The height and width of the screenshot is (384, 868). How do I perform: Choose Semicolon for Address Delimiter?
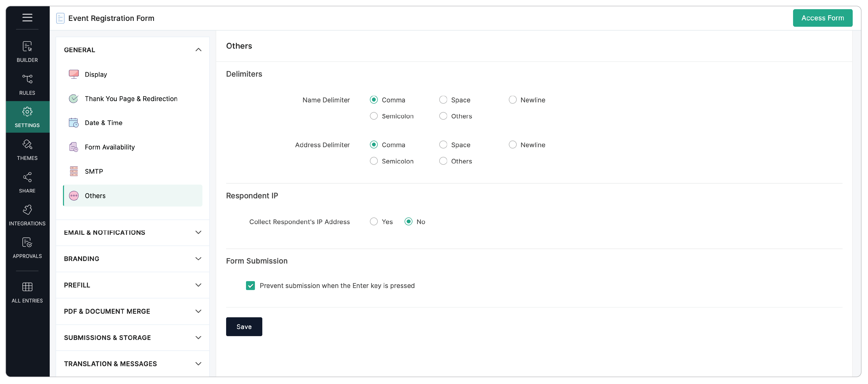tap(373, 161)
